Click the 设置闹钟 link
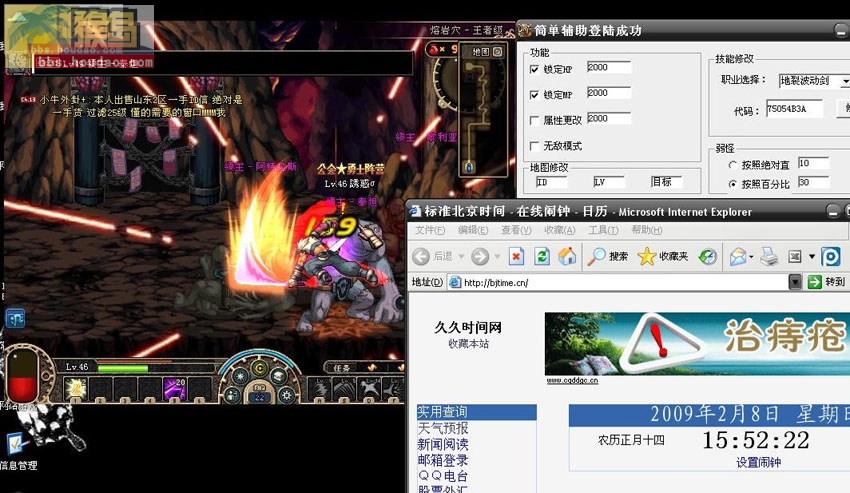850x493 pixels. pyautogui.click(x=758, y=463)
